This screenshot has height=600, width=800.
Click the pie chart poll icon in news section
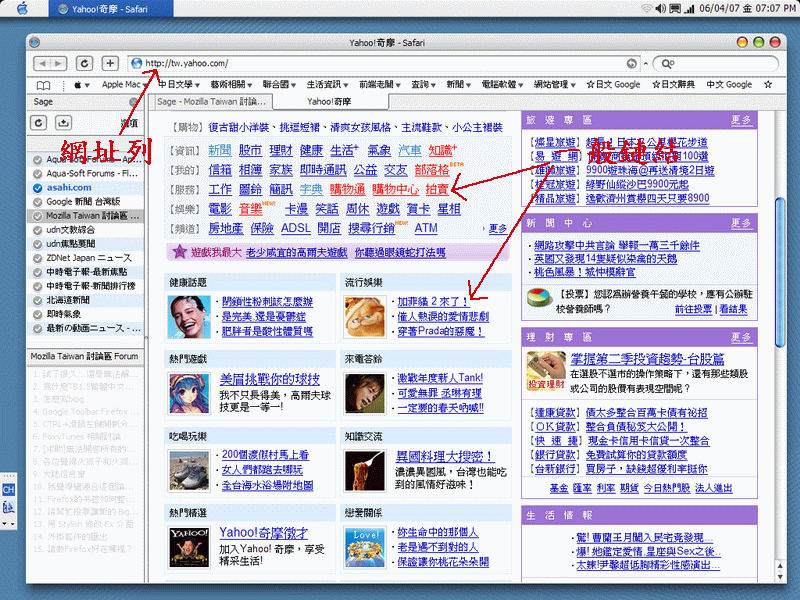(539, 297)
